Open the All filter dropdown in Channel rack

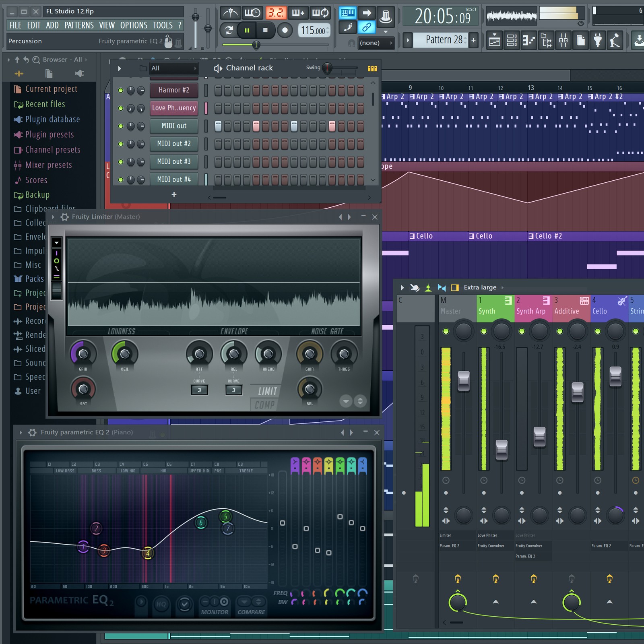pyautogui.click(x=173, y=68)
